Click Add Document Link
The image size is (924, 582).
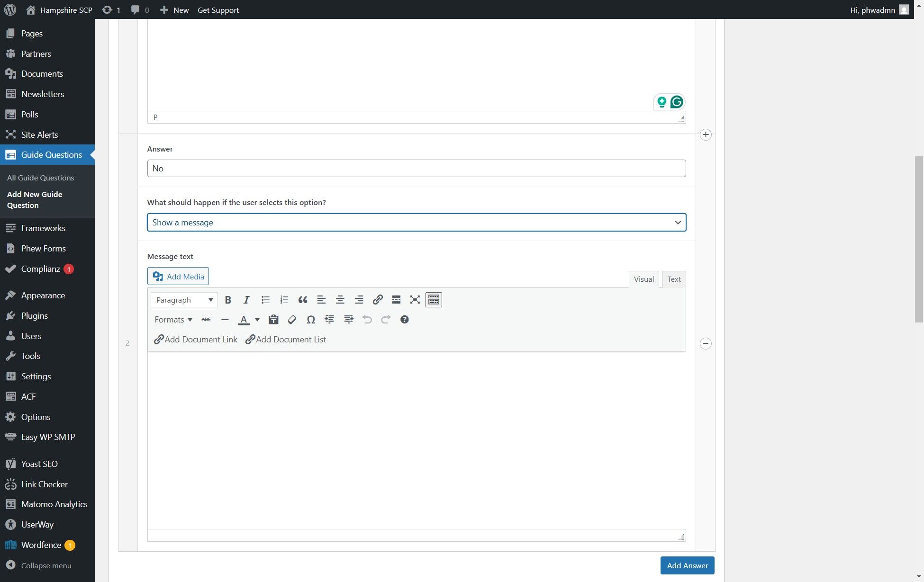point(196,340)
